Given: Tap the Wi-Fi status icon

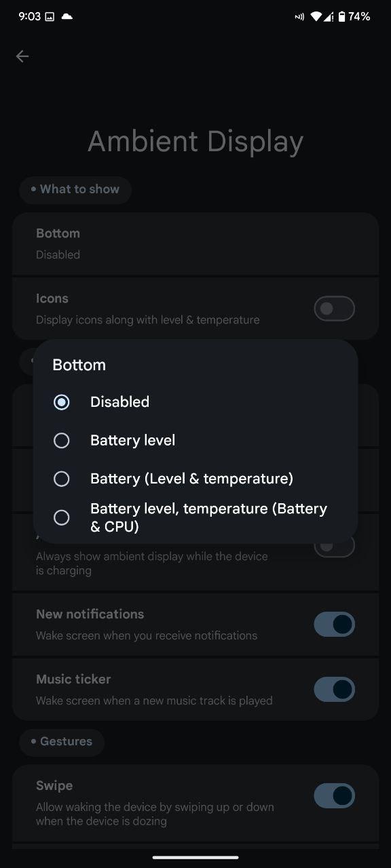Looking at the screenshot, I should (x=316, y=16).
